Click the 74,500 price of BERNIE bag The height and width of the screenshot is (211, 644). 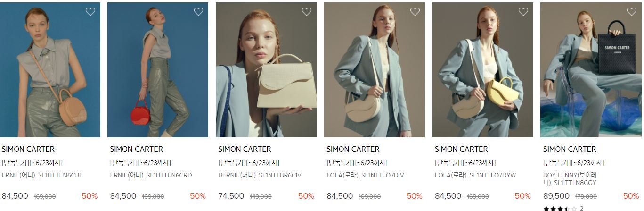231,196
